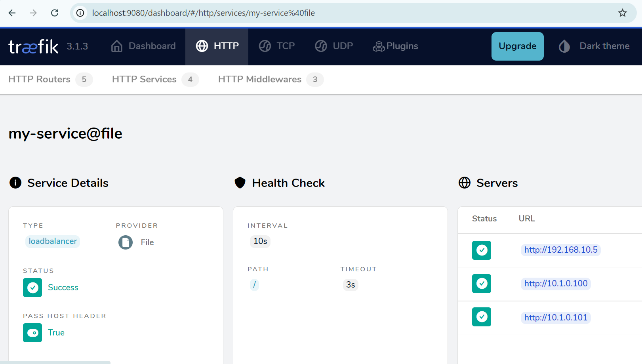Switch to the TCP section
Screen dimensions: 642x364
pos(277,46)
